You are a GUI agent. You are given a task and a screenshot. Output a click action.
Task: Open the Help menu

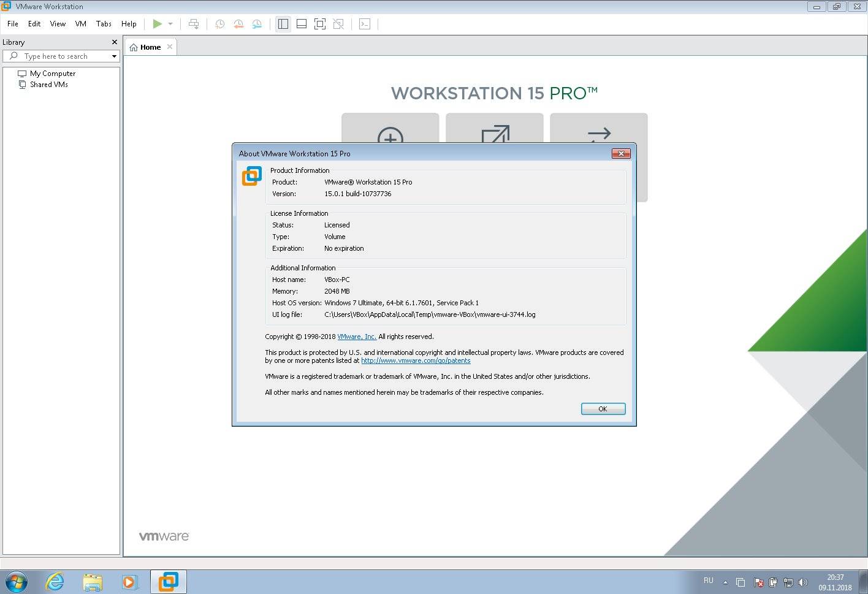click(129, 24)
